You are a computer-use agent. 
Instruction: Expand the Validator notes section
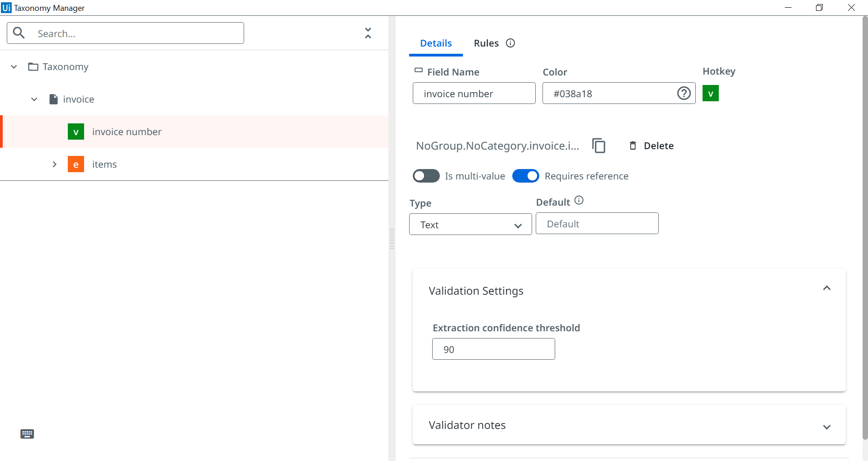(x=826, y=427)
